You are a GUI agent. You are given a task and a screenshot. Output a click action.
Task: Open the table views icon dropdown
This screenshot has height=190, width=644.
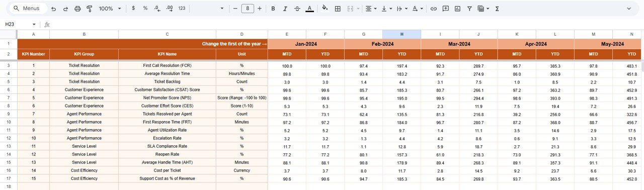(x=484, y=9)
